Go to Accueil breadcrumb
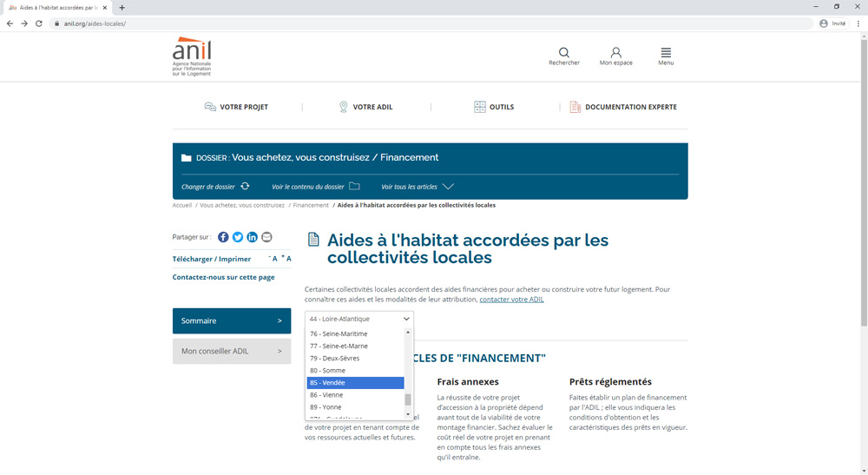Image resolution: width=868 pixels, height=475 pixels. (181, 205)
